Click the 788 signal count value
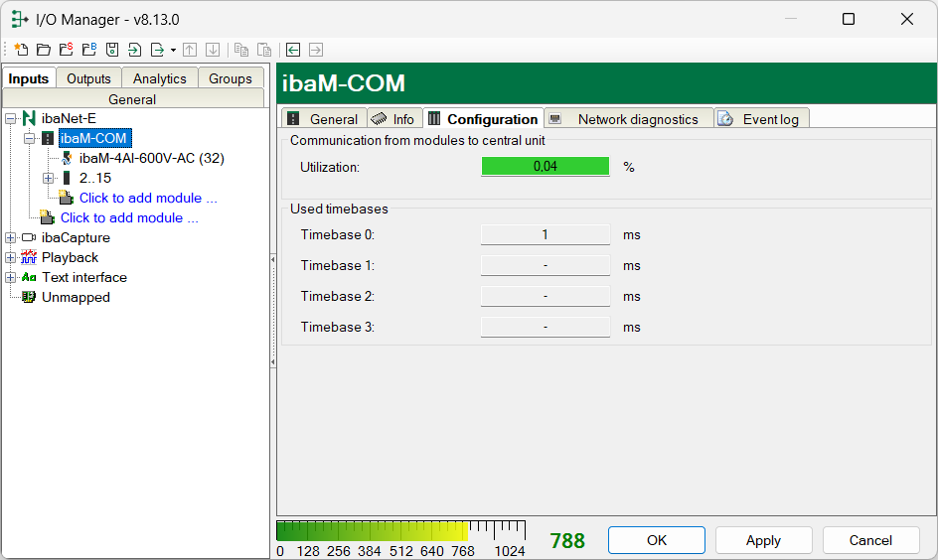The width and height of the screenshot is (938, 560). pyautogui.click(x=567, y=541)
